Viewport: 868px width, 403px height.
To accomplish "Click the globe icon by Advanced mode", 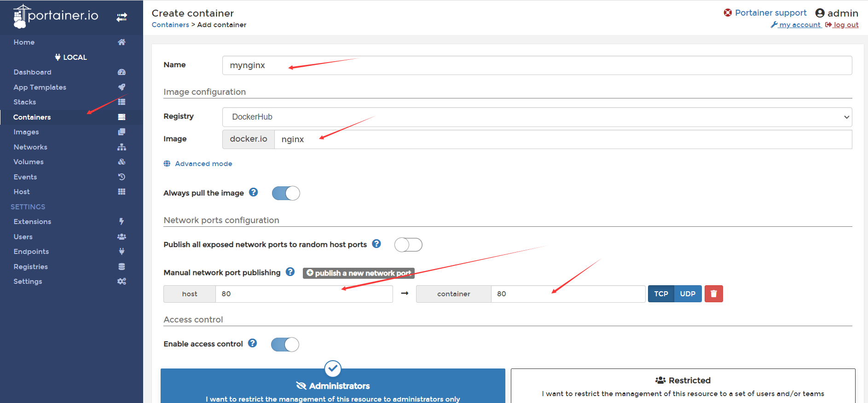I will pos(167,164).
